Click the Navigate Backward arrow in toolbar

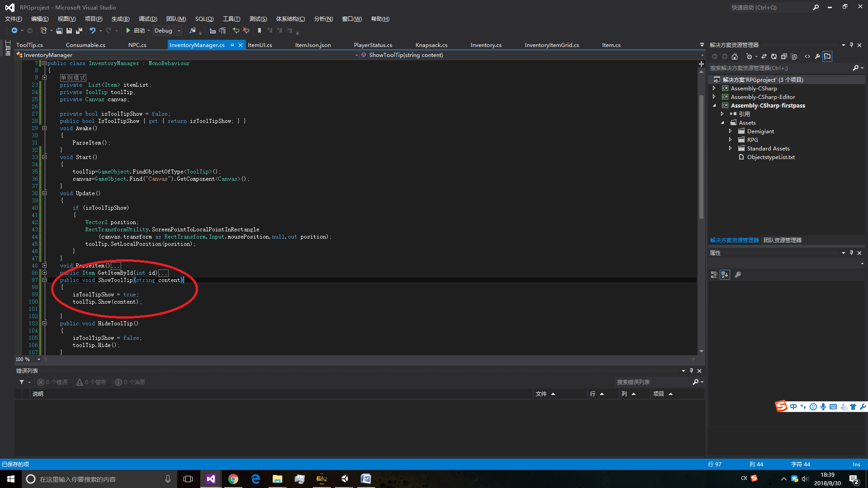tap(14, 30)
